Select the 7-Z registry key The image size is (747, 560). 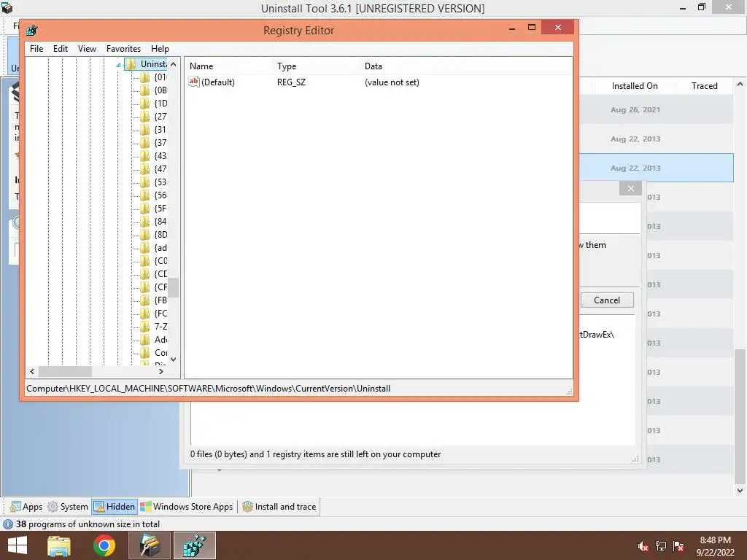(160, 327)
